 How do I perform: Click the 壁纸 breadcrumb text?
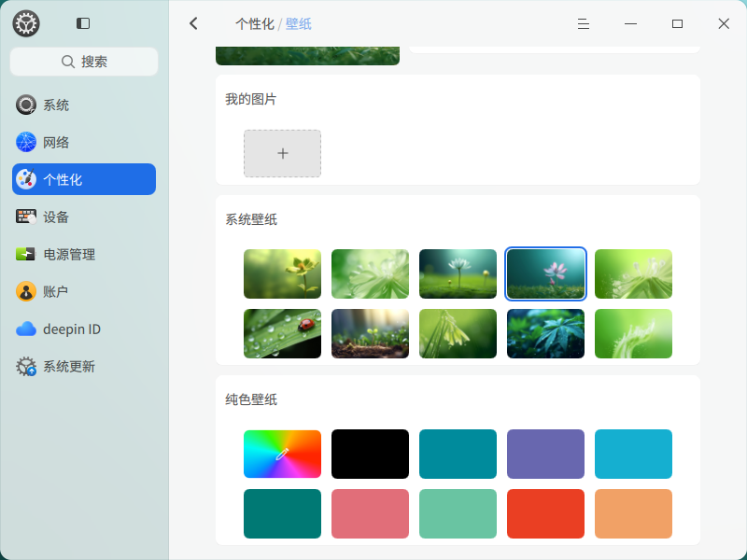point(298,24)
